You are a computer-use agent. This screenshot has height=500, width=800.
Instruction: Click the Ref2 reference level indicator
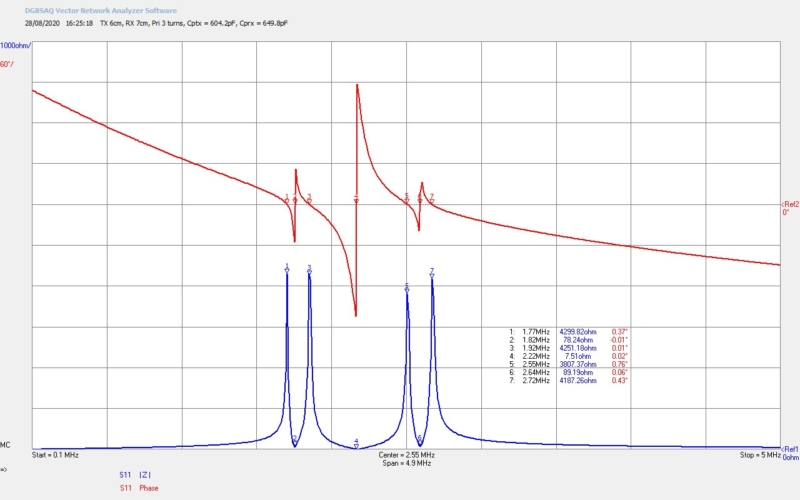(789, 205)
